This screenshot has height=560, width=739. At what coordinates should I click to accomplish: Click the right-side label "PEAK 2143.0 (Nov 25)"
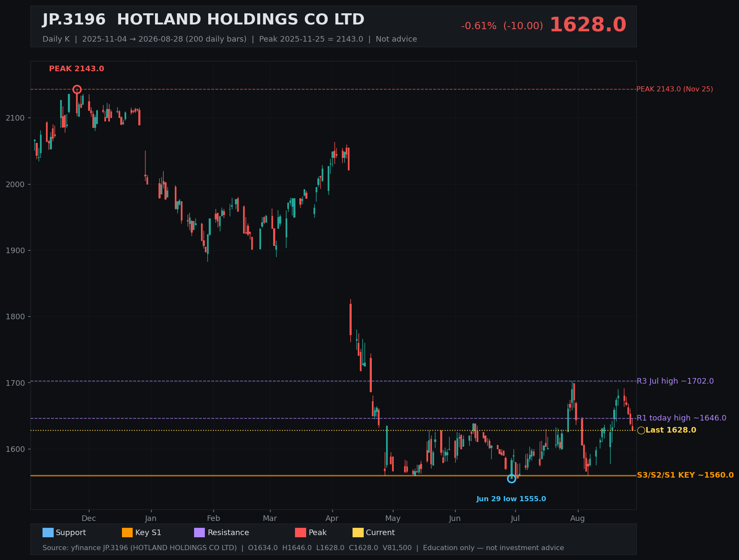pos(675,89)
